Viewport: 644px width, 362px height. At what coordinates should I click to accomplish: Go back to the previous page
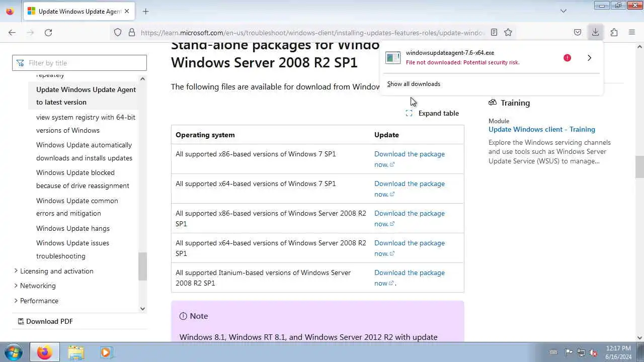[x=12, y=32]
